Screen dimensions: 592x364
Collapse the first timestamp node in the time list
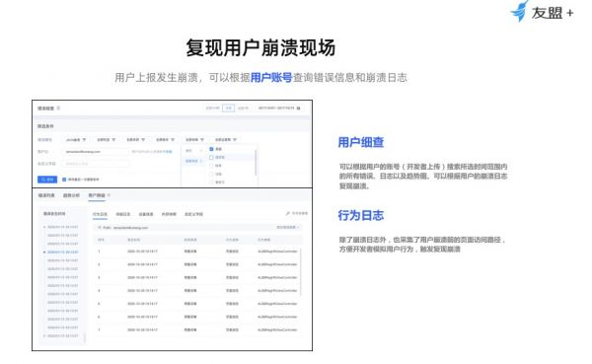[x=44, y=227]
